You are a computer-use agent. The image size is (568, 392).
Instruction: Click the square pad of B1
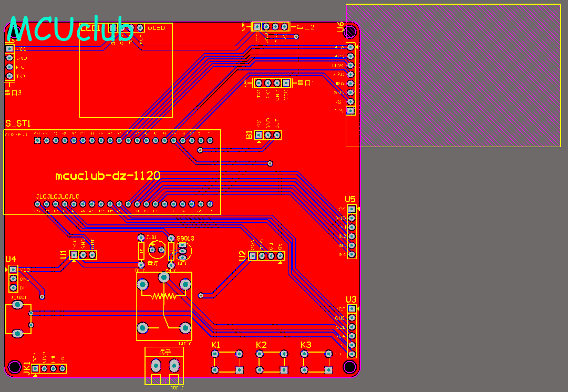[x=259, y=135]
